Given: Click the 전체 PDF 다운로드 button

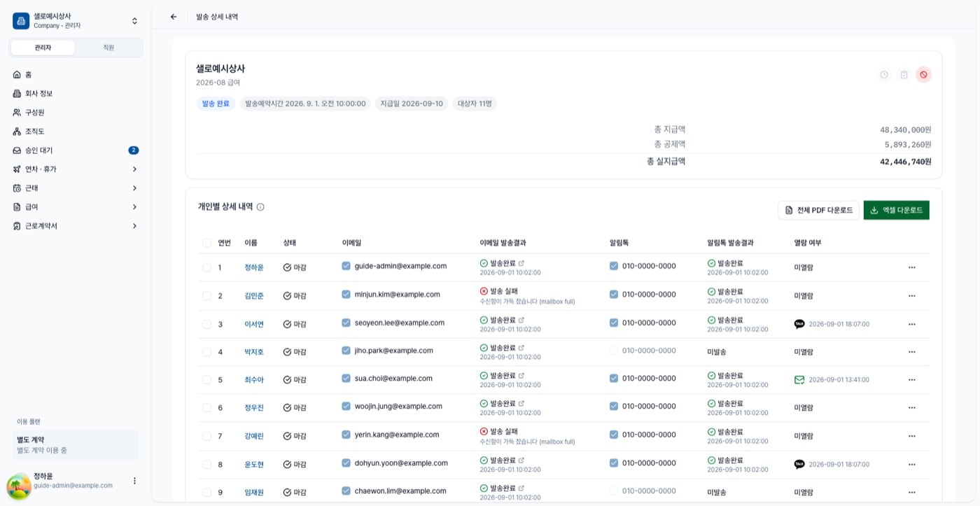Looking at the screenshot, I should [x=818, y=210].
